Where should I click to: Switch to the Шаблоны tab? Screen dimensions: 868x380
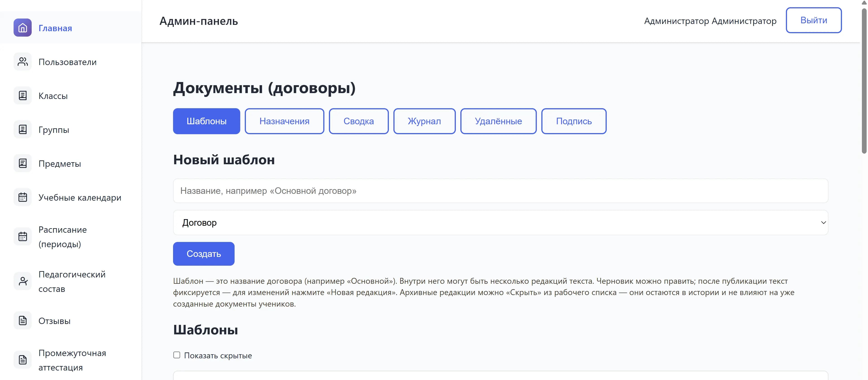(x=207, y=121)
